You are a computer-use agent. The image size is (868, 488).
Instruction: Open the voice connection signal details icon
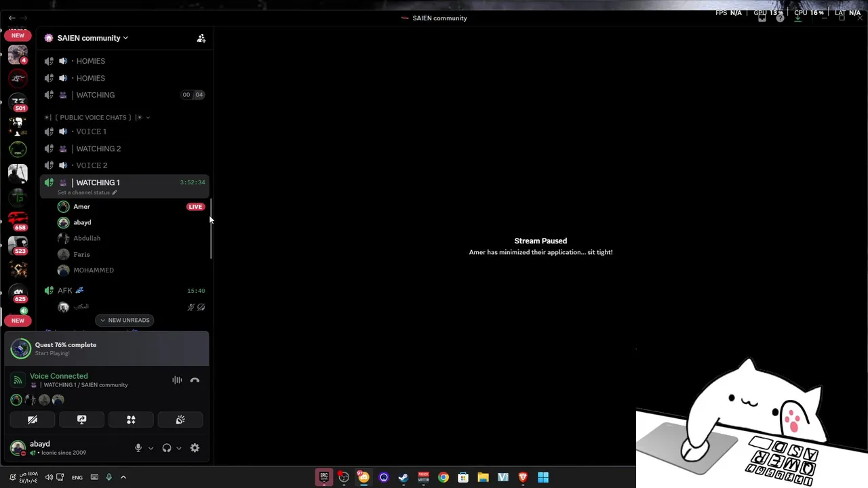[18, 380]
